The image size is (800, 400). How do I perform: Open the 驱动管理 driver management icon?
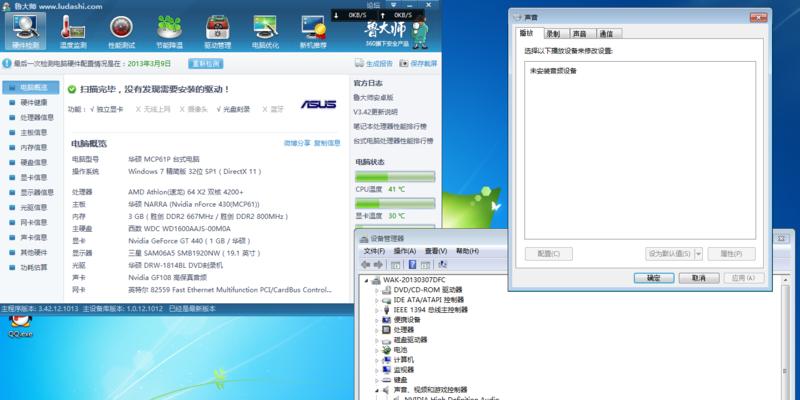tap(218, 32)
